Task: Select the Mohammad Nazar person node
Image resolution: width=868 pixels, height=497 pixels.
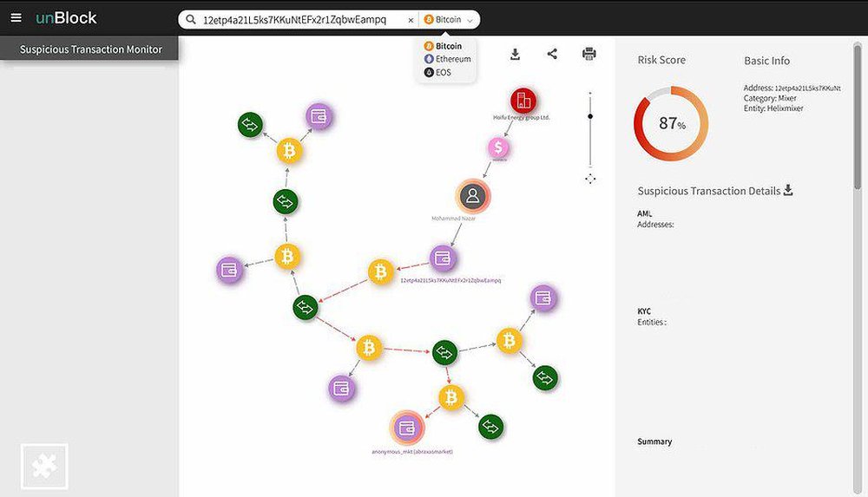Action: pos(473,196)
